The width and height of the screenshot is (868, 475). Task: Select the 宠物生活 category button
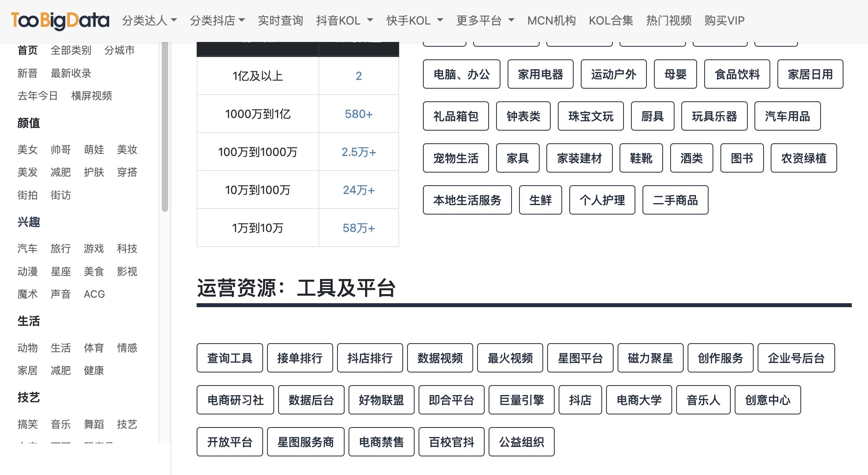456,158
